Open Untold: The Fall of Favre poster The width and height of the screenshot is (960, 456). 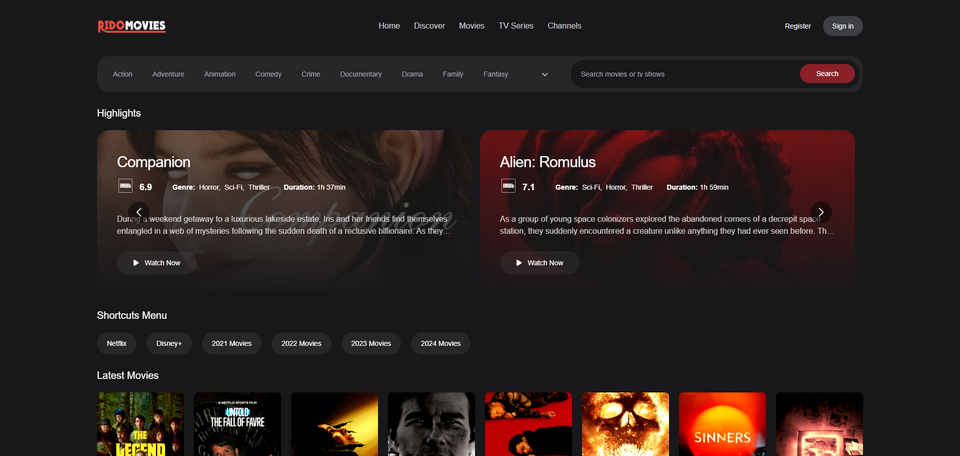(238, 424)
